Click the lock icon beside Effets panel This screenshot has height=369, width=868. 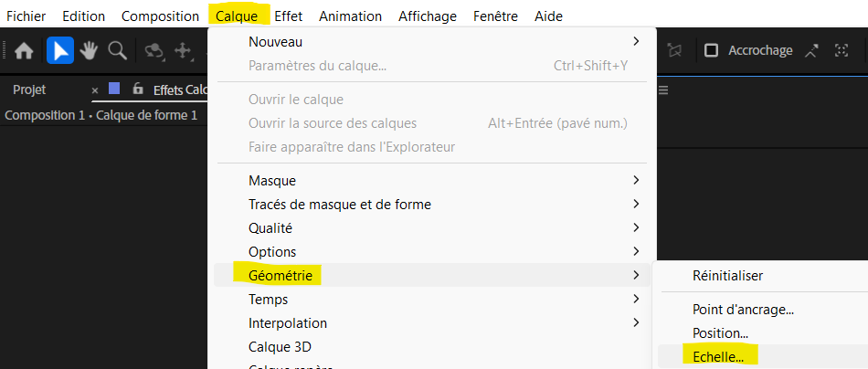click(x=138, y=89)
